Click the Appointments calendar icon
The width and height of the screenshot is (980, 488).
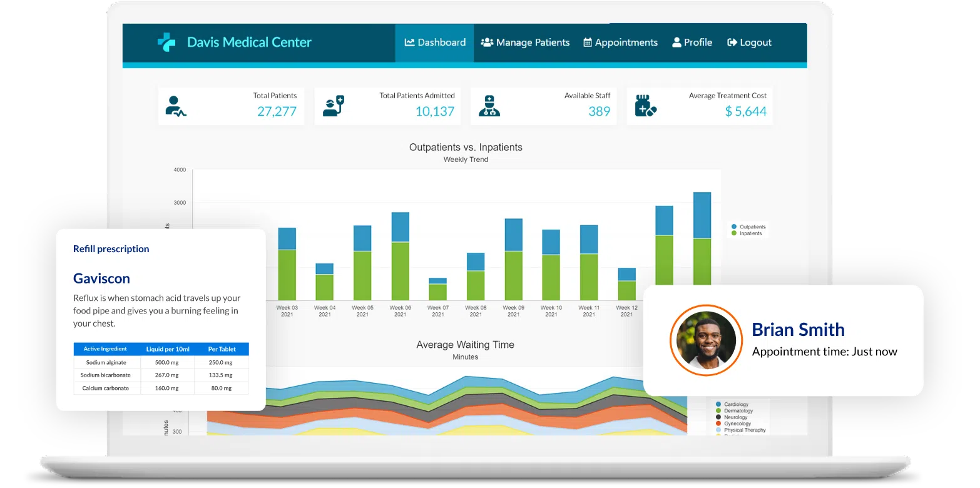(588, 43)
